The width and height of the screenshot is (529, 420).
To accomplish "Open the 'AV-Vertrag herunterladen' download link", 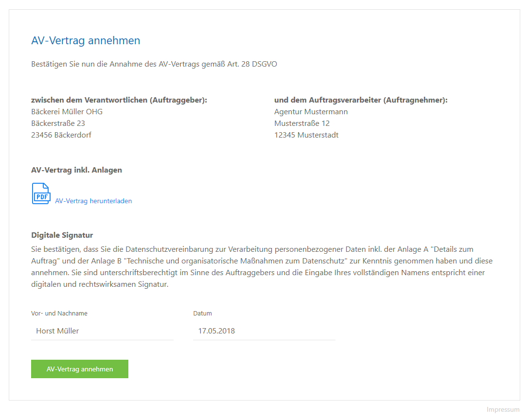I will 93,201.
